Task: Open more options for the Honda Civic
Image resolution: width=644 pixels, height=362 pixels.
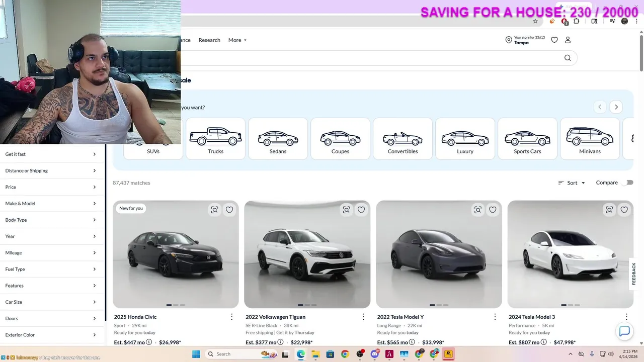Action: tap(232, 317)
